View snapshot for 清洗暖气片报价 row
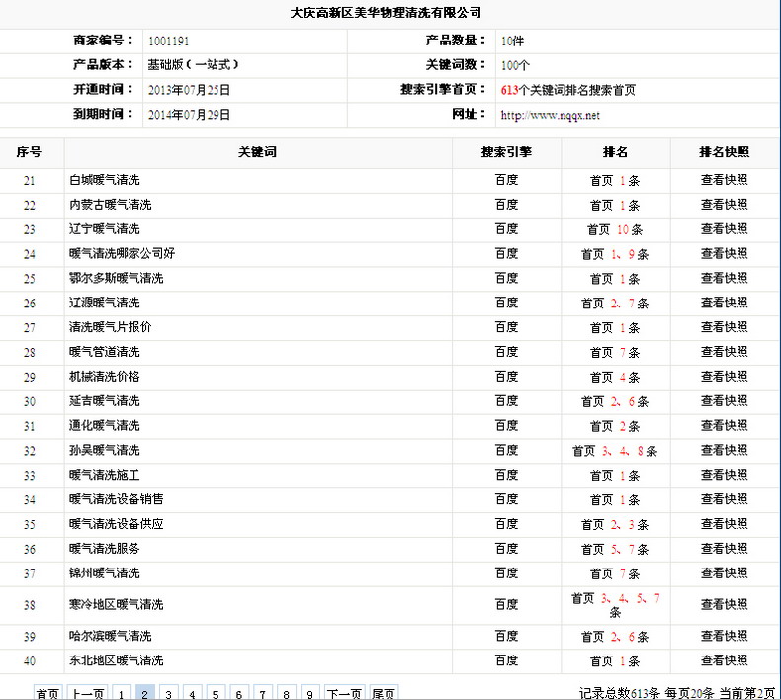Image resolution: width=781 pixels, height=700 pixels. click(x=725, y=327)
